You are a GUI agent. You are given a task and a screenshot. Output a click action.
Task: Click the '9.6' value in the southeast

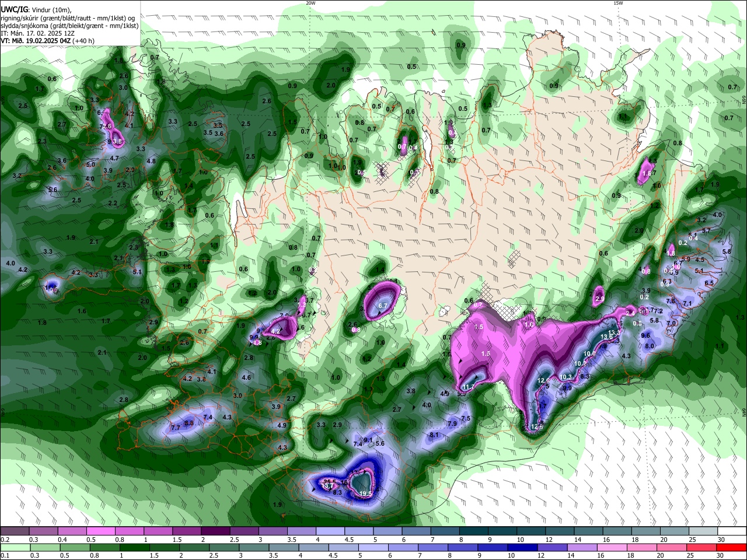645,335
